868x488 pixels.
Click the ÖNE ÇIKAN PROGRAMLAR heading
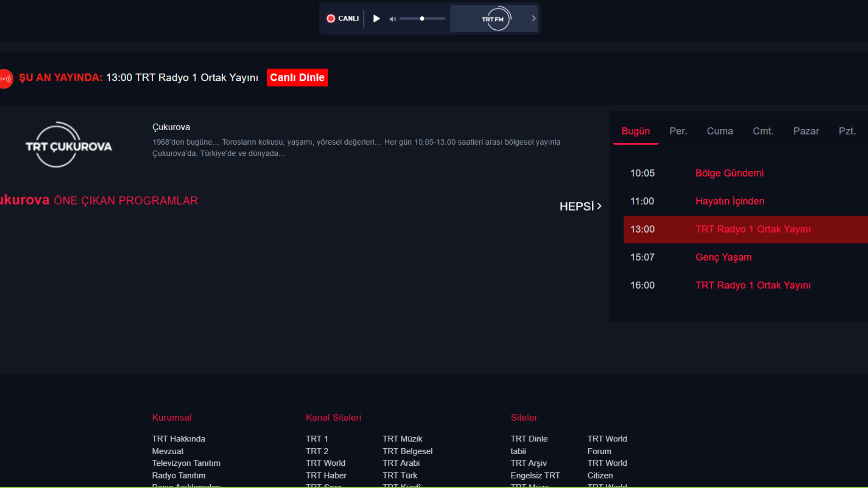126,201
